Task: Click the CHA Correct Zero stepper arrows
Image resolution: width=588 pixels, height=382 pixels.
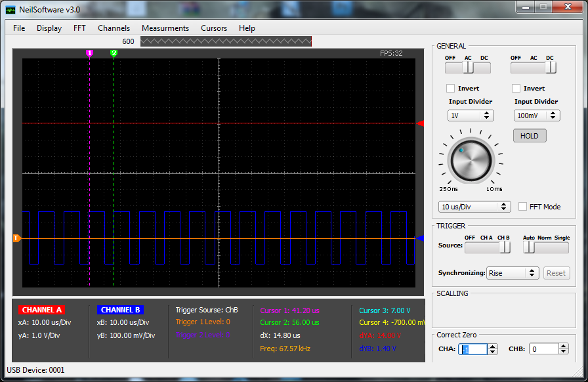Action: (493, 349)
